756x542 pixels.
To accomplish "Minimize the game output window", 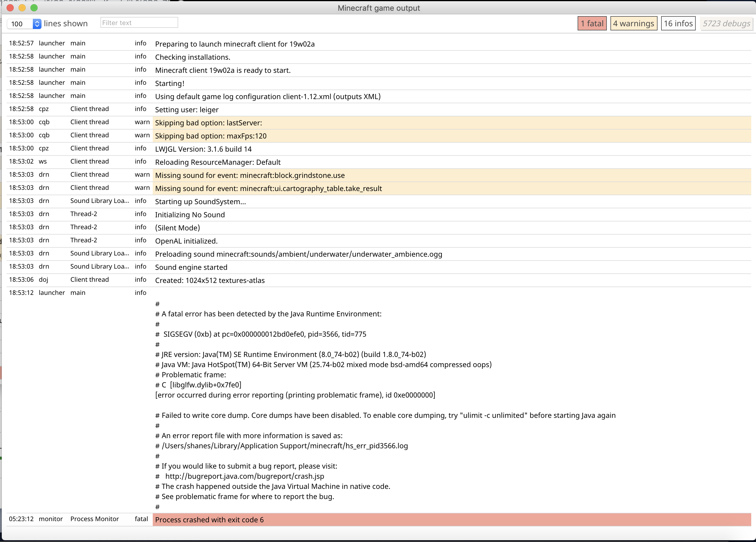I will point(22,8).
